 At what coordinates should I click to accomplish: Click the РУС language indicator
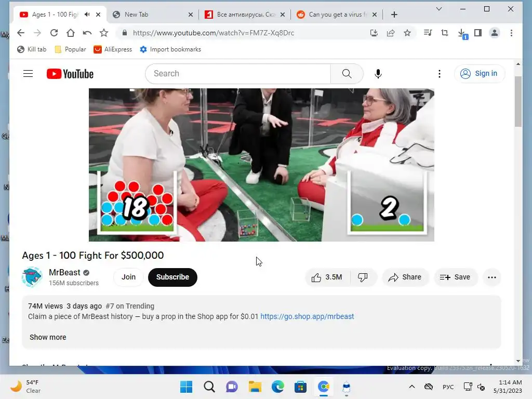[448, 387]
